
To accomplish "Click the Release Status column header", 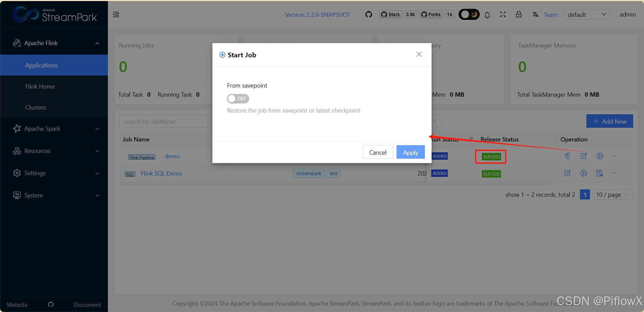I will [x=499, y=139].
